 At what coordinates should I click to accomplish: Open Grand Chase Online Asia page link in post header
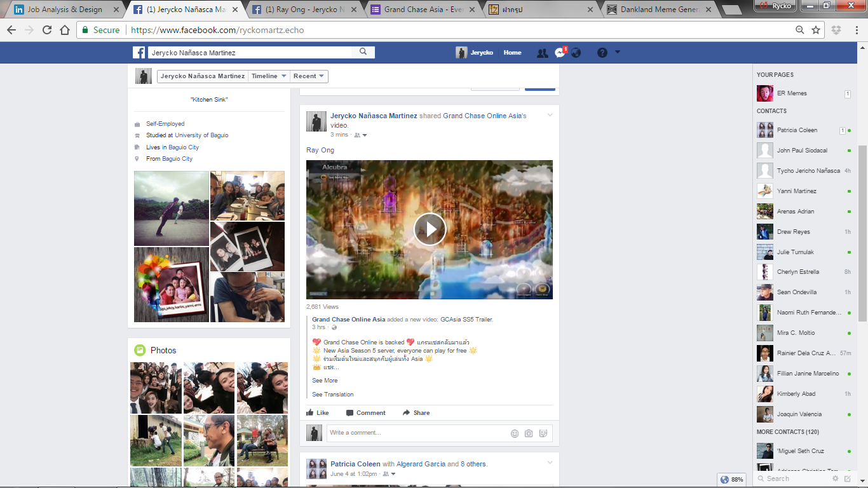pos(484,116)
